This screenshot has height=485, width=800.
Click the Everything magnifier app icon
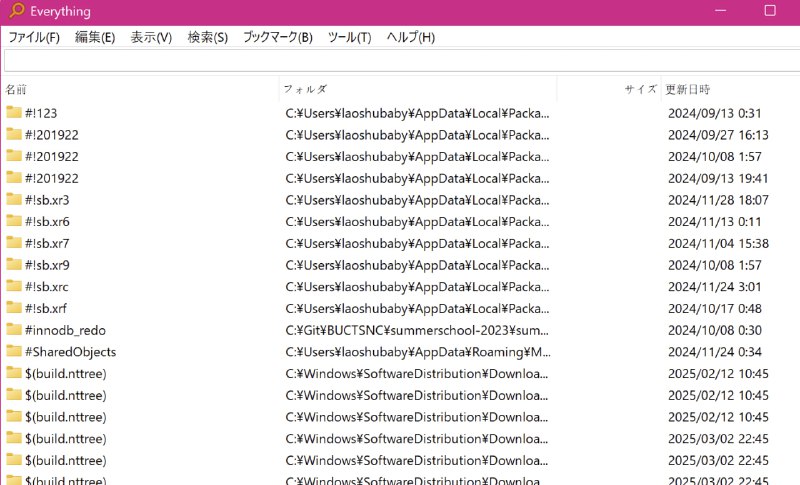(17, 10)
